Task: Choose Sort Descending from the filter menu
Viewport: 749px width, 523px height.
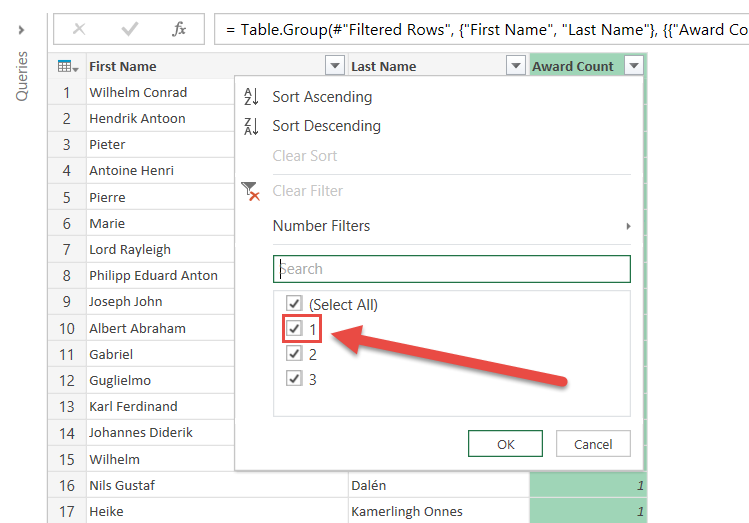Action: pyautogui.click(x=326, y=126)
